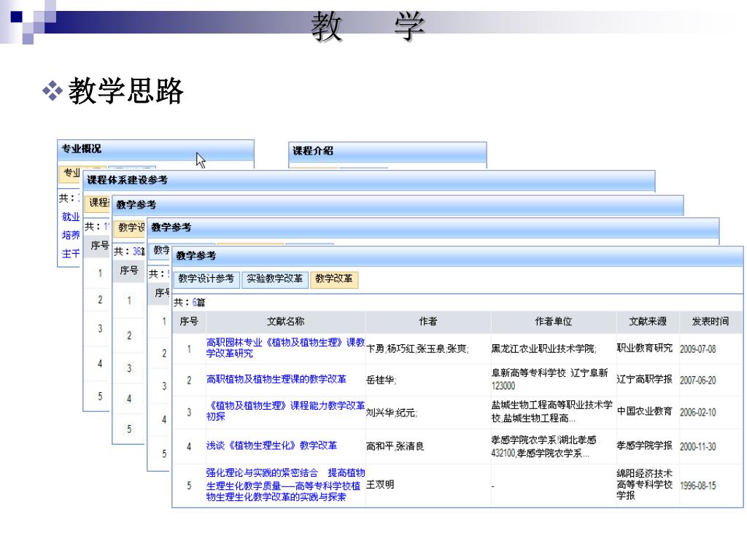Click the institution 阜新高等专科学校 辽宁阜新
Image resolution: width=747 pixels, height=560 pixels.
coord(550,379)
